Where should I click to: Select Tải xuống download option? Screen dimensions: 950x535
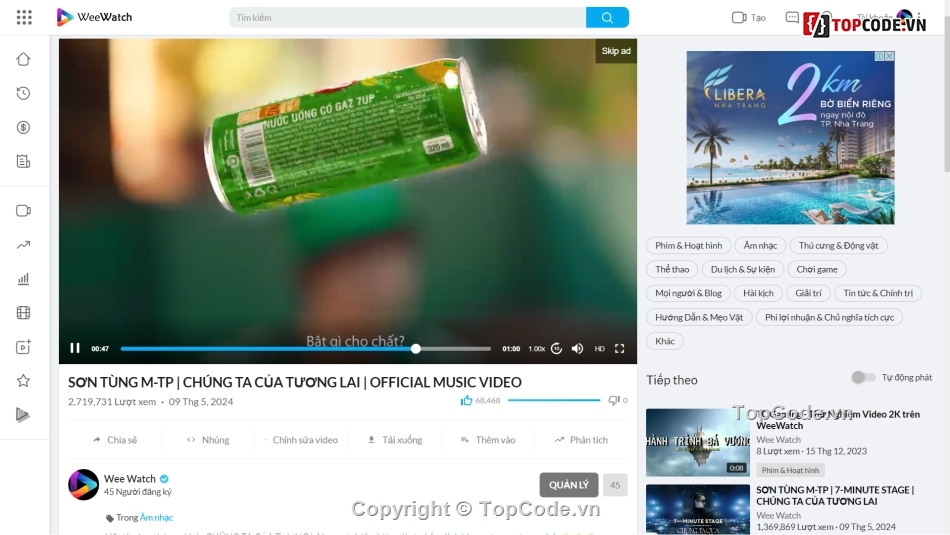click(x=395, y=440)
